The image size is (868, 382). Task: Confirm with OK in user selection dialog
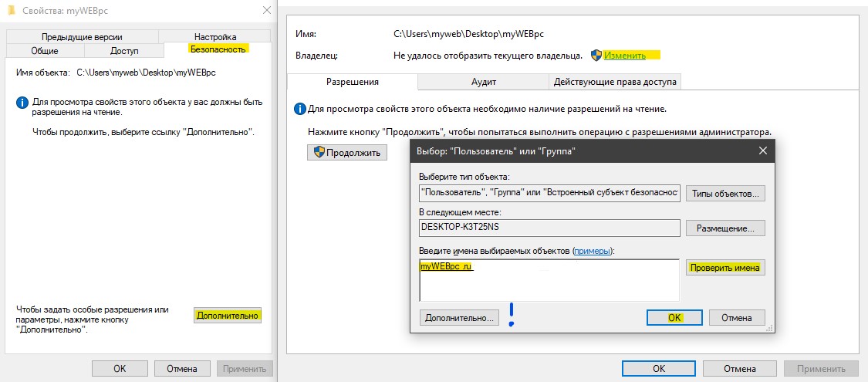674,318
